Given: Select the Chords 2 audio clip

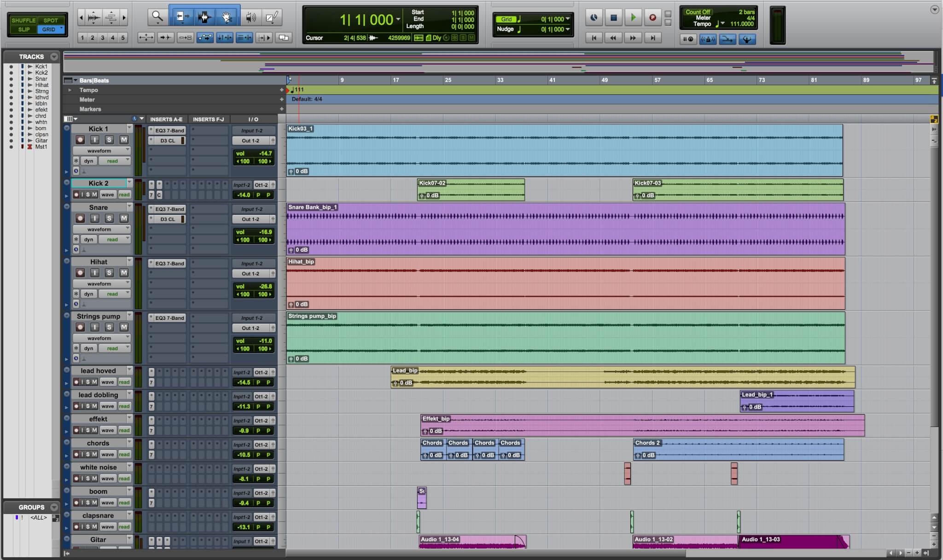Looking at the screenshot, I should point(739,449).
